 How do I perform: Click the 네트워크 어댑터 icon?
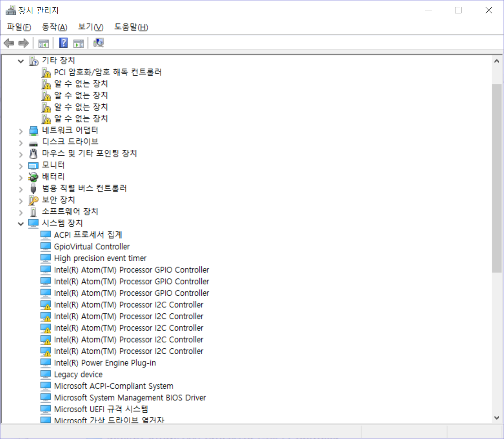click(34, 130)
